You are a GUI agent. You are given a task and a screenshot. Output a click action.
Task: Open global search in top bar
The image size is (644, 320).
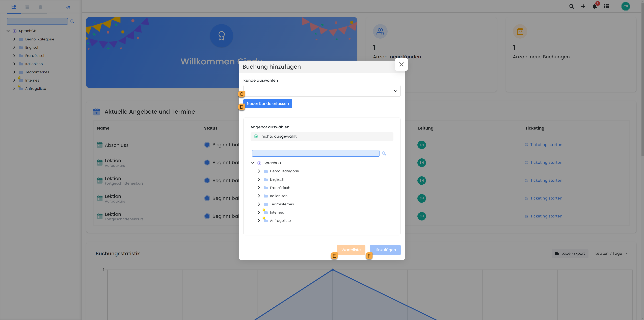tap(572, 7)
